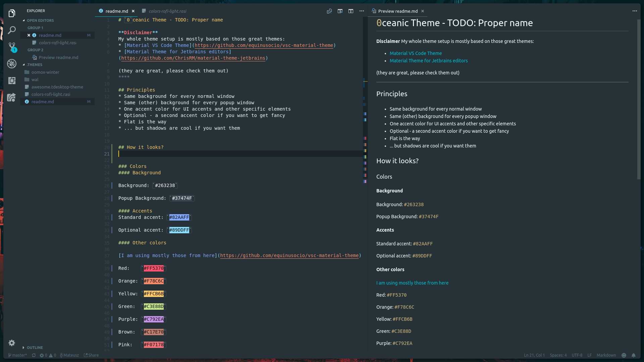Open Manage gear icon at bottom left
The width and height of the screenshot is (644, 362).
click(x=12, y=343)
